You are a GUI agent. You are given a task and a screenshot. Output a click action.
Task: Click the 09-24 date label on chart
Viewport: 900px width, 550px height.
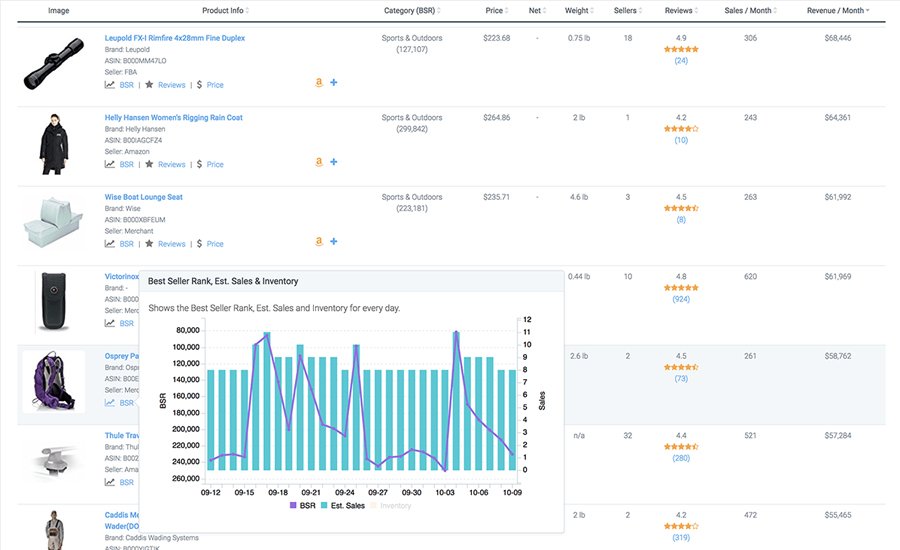coord(344,493)
